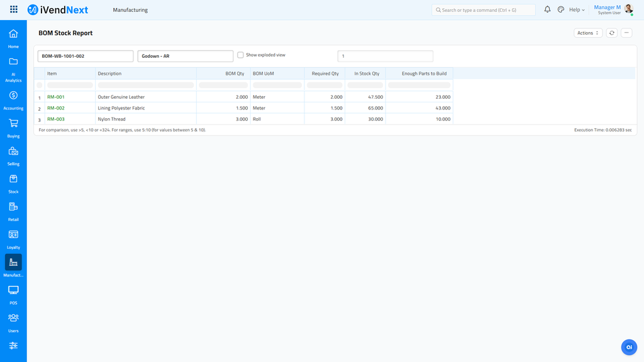
Task: Click the BOM-WB-1001-002 filter field
Action: tap(86, 56)
